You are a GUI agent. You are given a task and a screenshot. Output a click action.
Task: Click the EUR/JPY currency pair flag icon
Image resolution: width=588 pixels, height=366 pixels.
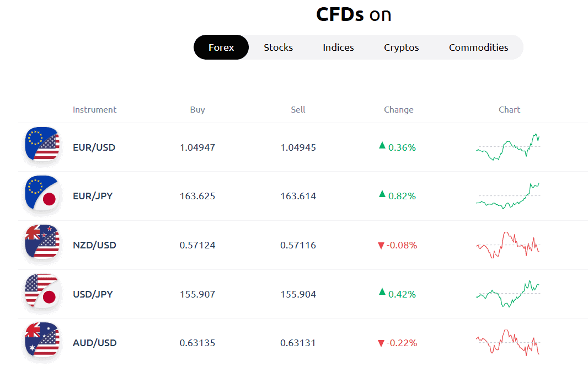[42, 193]
